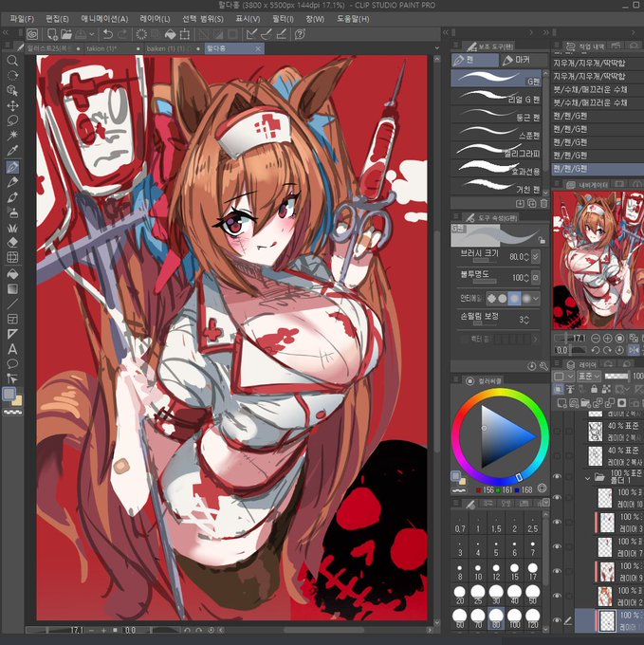The height and width of the screenshot is (645, 644).
Task: Select the medium anti-aliasing option highlighted
Action: pyautogui.click(x=514, y=299)
